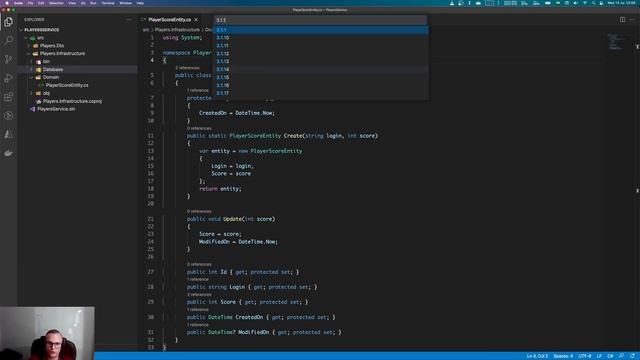Image resolution: width=640 pixels, height=360 pixels.
Task: Select version 3.1.10 from the list
Action: (x=321, y=38)
